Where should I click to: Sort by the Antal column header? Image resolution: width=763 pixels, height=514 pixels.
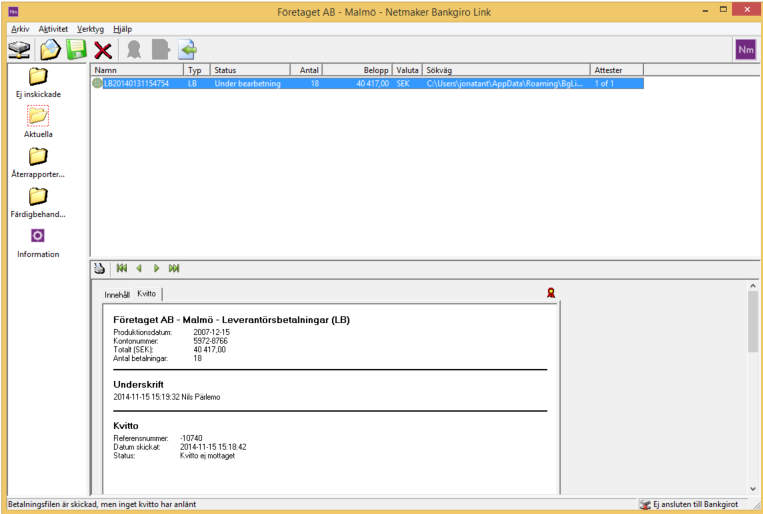(x=306, y=70)
